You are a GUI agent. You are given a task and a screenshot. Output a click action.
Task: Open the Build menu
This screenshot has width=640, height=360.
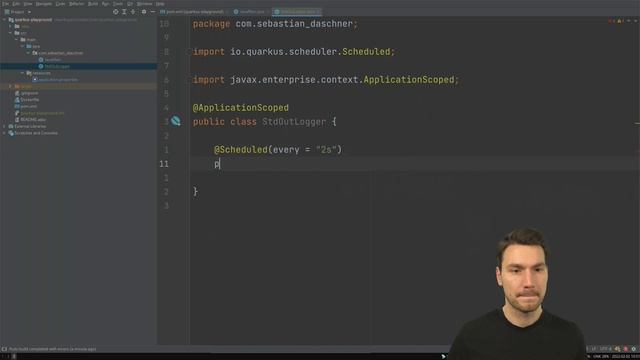point(93,4)
